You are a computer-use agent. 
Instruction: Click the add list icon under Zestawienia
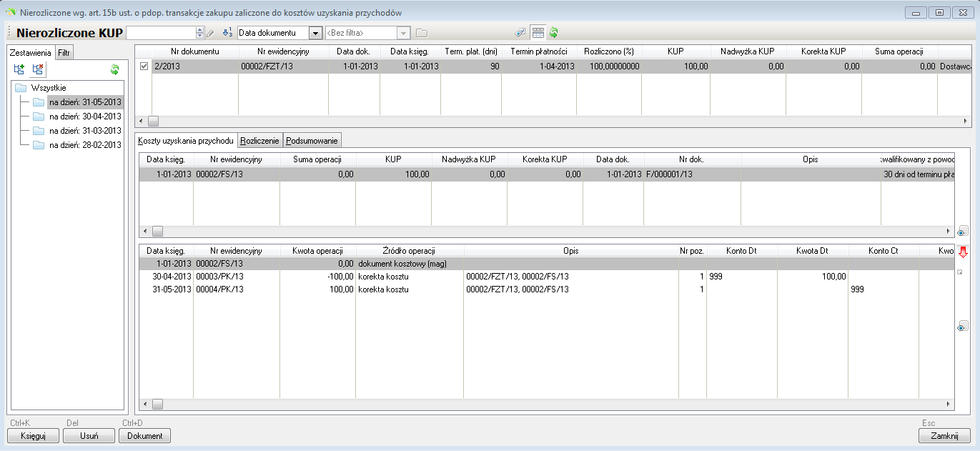(x=19, y=69)
